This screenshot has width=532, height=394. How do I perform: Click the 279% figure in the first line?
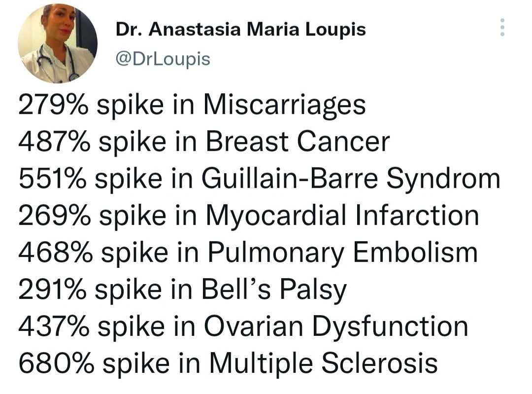pos(53,105)
